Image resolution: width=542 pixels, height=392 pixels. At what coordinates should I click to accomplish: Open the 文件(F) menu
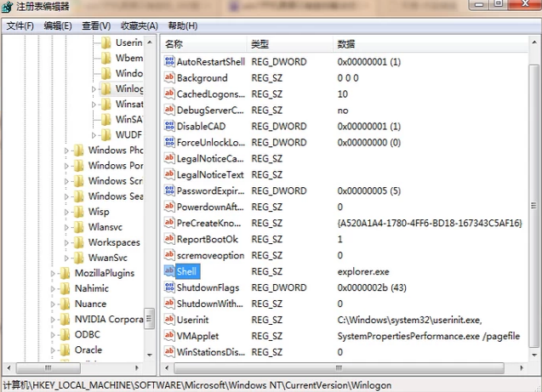pyautogui.click(x=20, y=26)
